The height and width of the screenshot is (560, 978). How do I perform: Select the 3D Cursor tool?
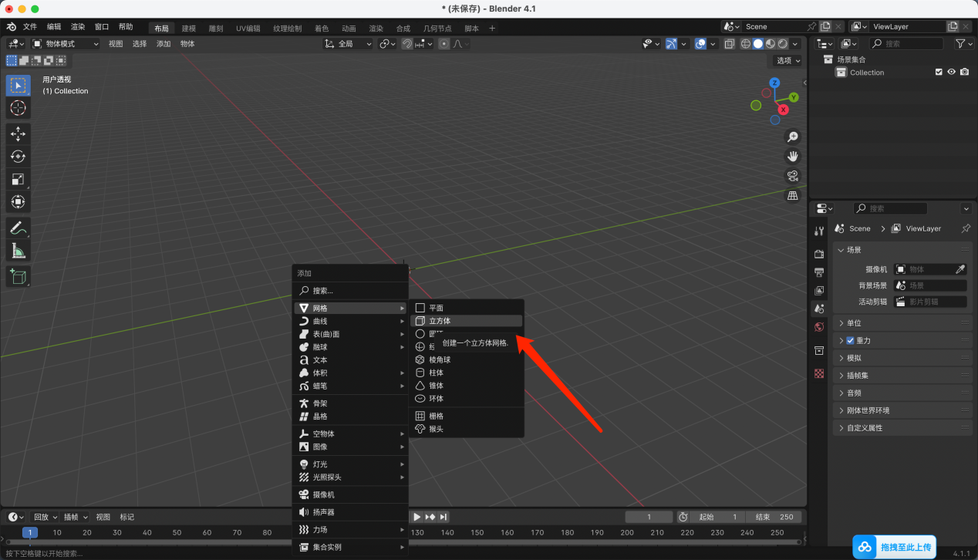coord(19,108)
